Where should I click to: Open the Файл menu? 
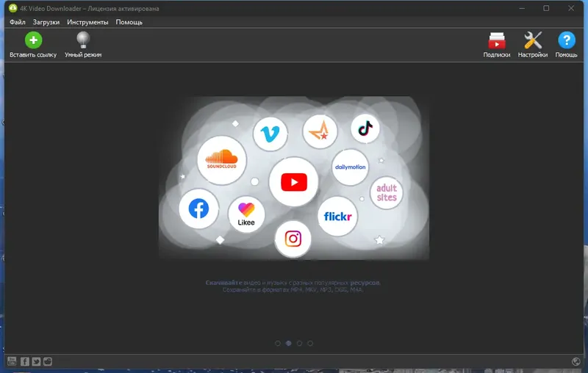[x=17, y=22]
